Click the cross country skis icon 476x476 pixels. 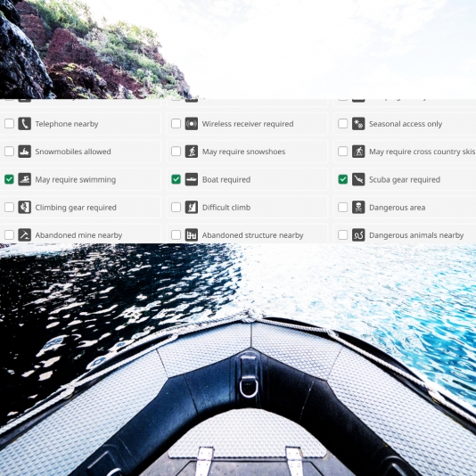(x=358, y=152)
